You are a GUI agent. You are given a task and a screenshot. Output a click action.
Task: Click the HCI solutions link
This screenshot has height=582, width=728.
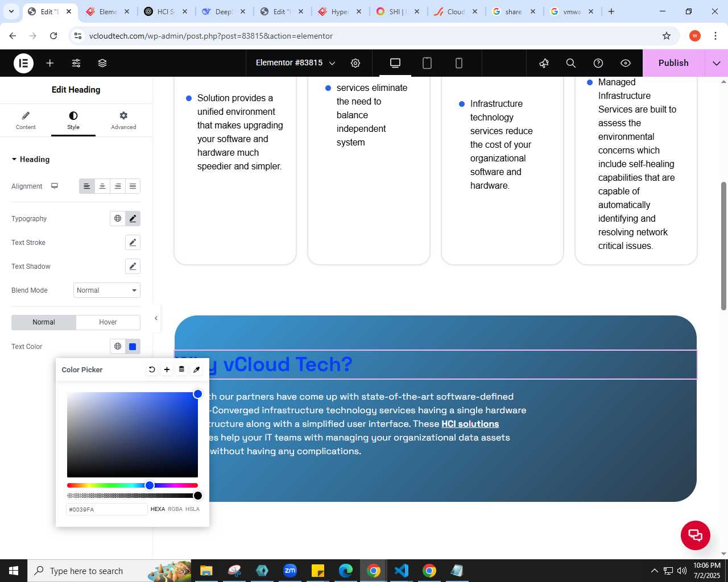[470, 424]
